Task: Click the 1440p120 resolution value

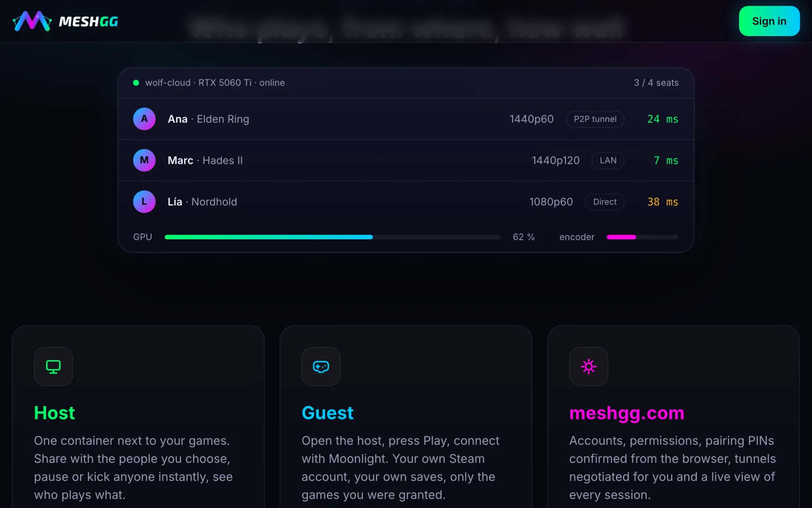Action: tap(555, 160)
